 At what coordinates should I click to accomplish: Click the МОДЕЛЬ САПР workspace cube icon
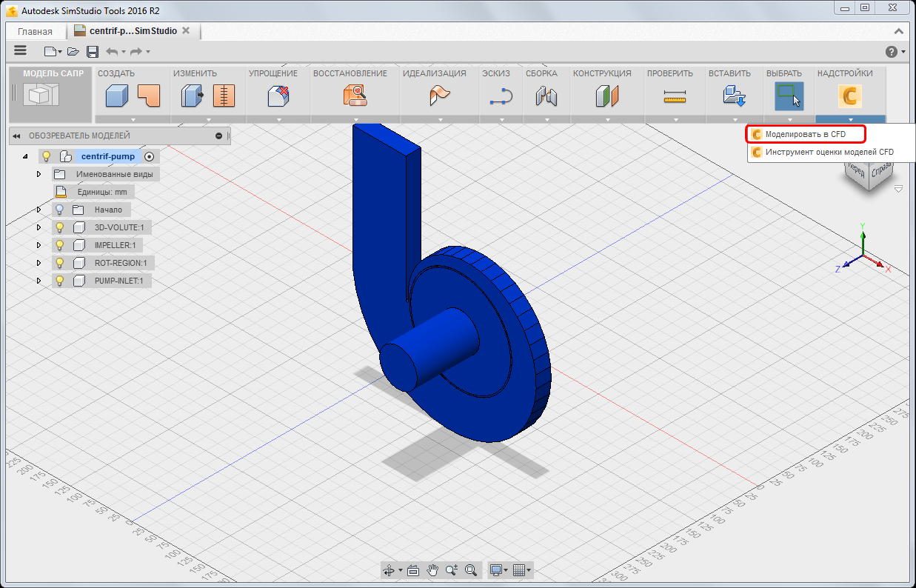point(41,96)
